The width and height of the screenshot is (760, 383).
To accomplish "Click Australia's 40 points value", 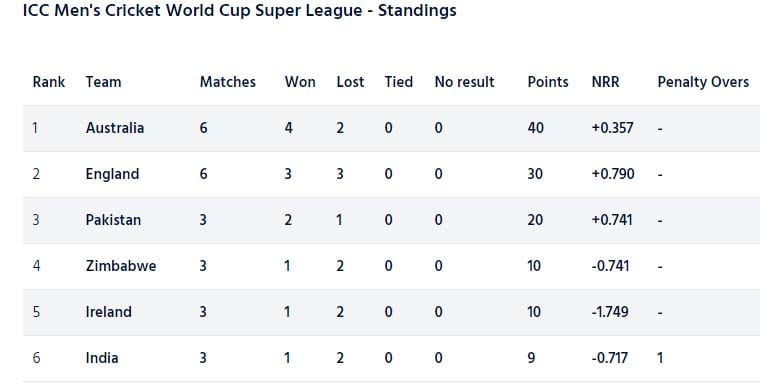I will pyautogui.click(x=536, y=128).
